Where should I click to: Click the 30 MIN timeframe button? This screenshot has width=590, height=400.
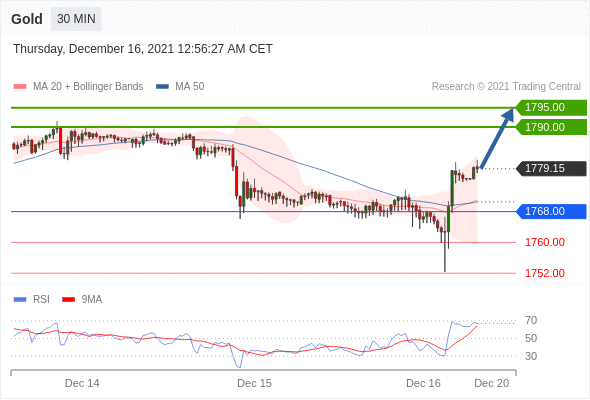point(76,19)
